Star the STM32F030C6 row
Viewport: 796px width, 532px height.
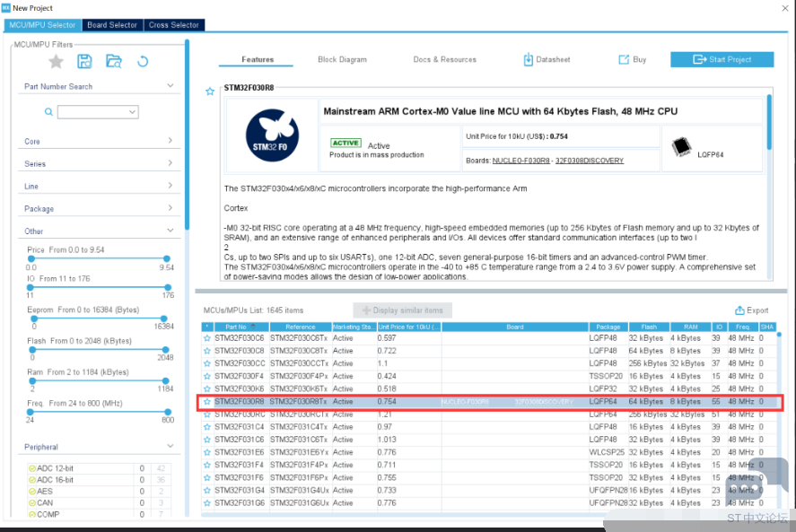(x=207, y=338)
